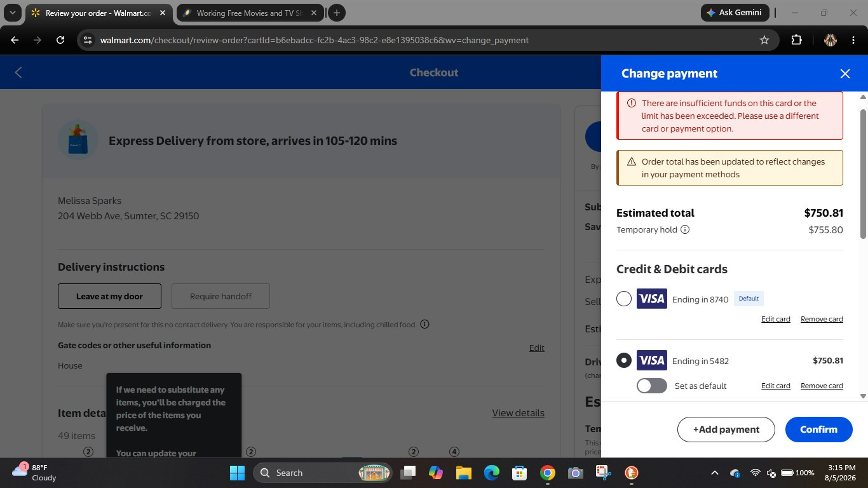The image size is (868, 488).
Task: Remove the card ending in 8740
Action: (x=822, y=319)
